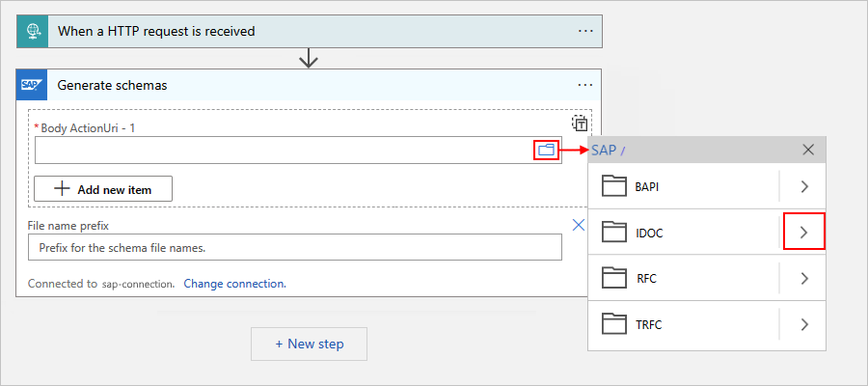Click the TRFC folder icon
Image resolution: width=868 pixels, height=386 pixels.
click(x=614, y=324)
